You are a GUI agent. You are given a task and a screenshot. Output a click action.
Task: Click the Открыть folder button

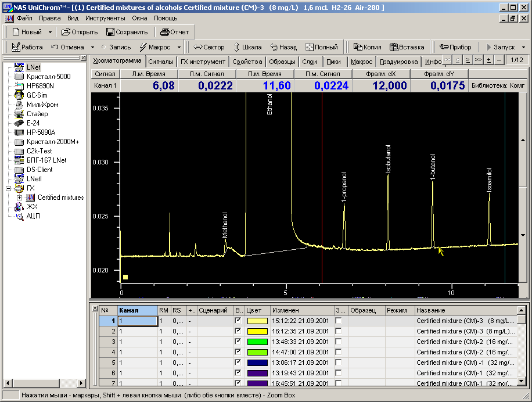[80, 32]
